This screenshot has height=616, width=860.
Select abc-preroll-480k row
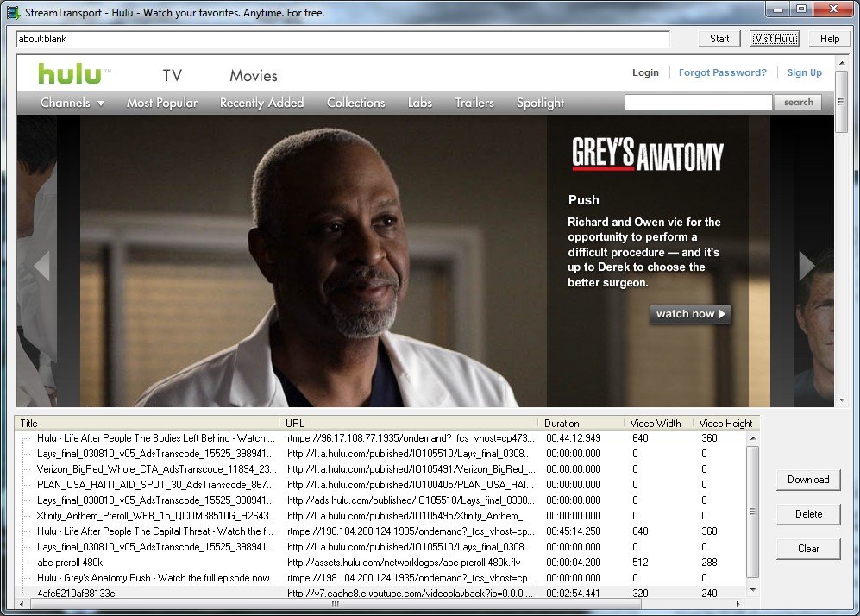coord(380,563)
